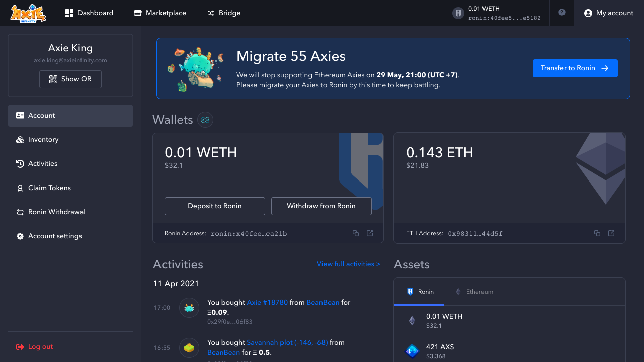Click Transfer to Ronin button

click(x=575, y=68)
